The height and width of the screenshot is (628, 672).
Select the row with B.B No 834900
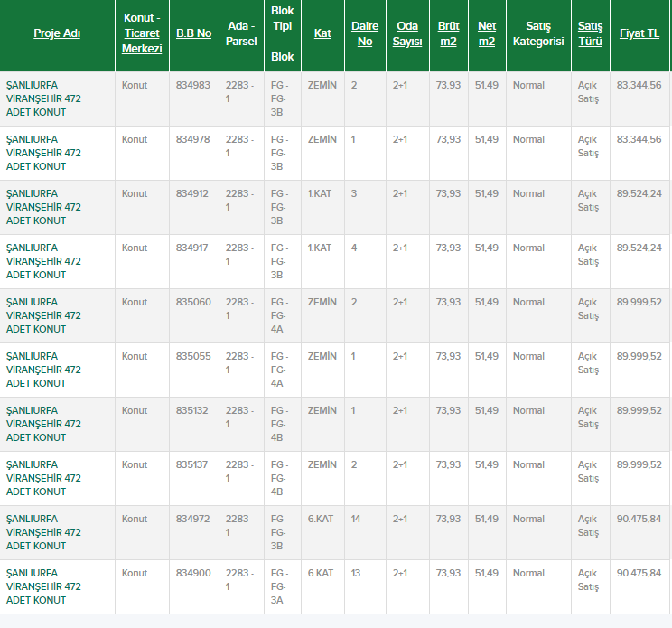[192, 573]
